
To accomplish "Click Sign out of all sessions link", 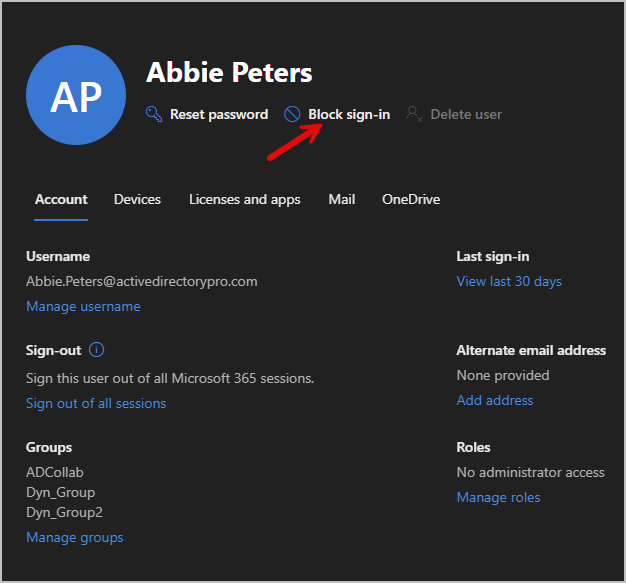I will 96,403.
